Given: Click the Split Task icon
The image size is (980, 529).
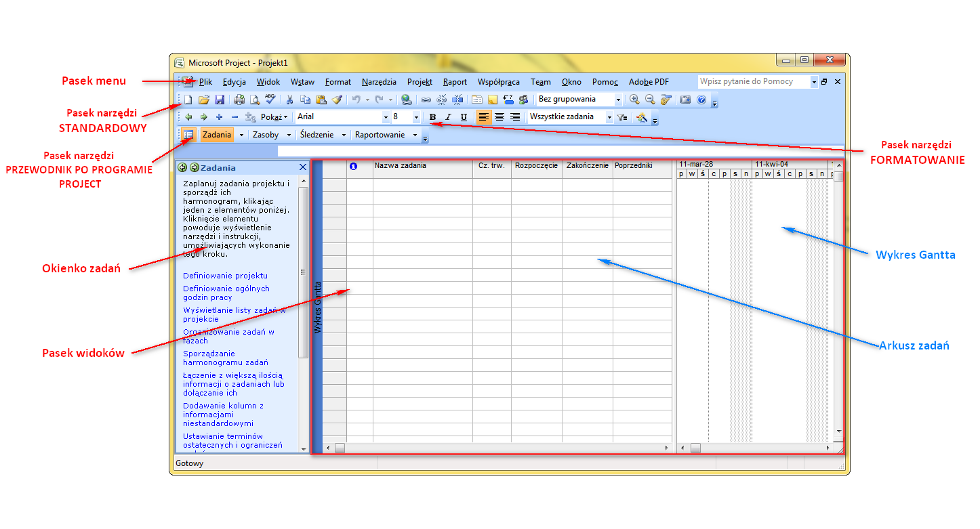Looking at the screenshot, I should coord(457,100).
